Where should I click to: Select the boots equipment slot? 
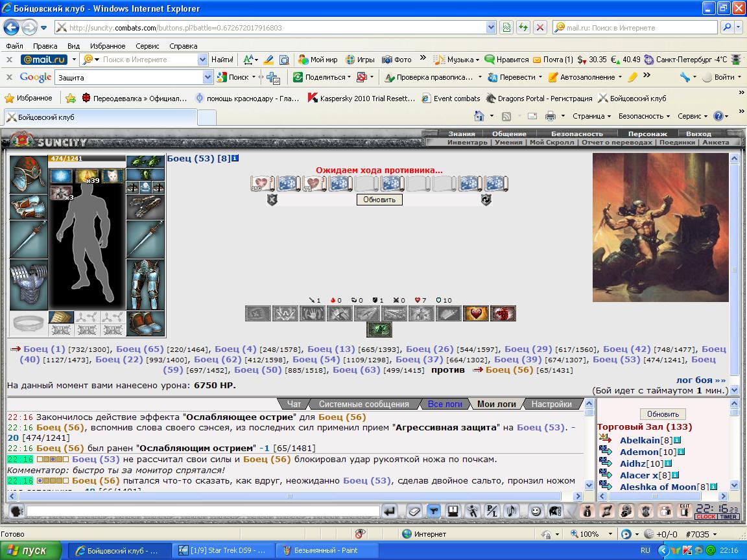(x=145, y=323)
